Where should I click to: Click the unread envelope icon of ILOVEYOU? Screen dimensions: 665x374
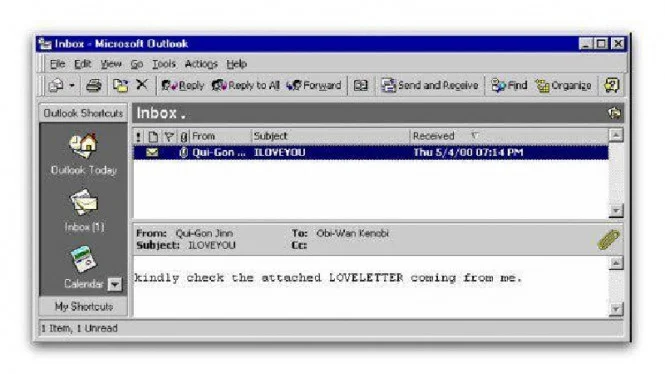click(x=152, y=153)
